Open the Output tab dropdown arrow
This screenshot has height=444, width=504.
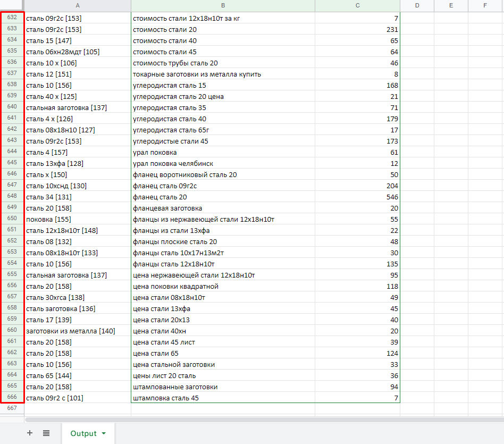(104, 433)
